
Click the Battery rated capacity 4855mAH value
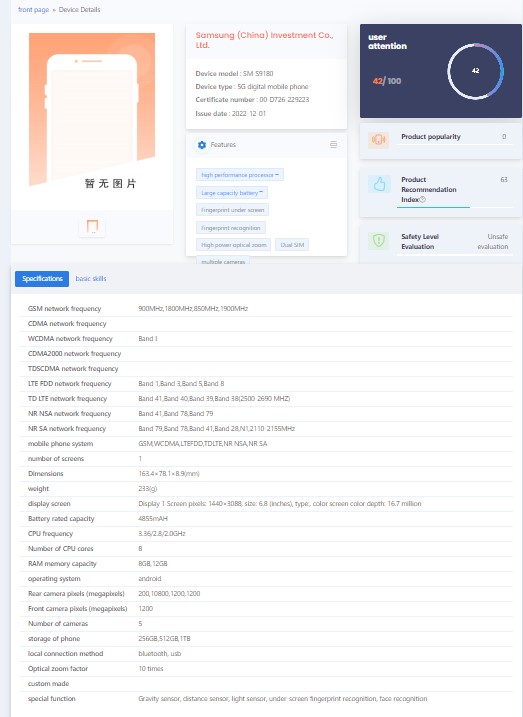pyautogui.click(x=153, y=519)
